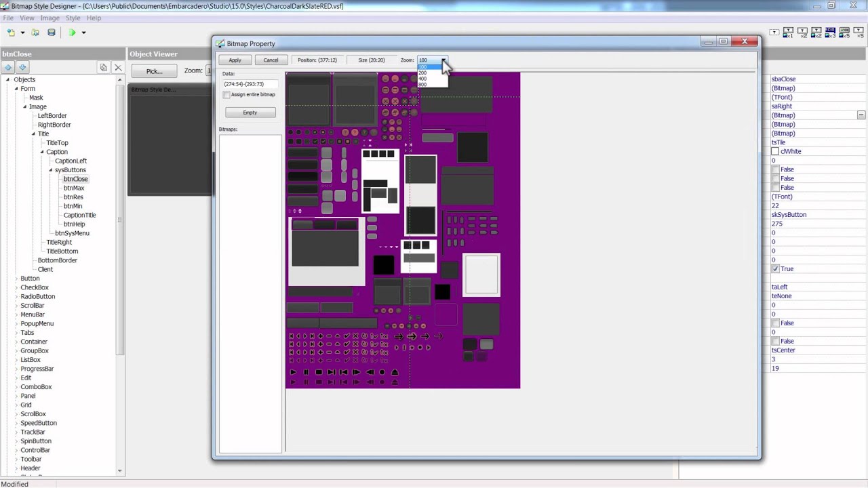Screen dimensions: 868x488
Task: Toggle the False checkbox just above tsCenter
Action: click(775, 342)
